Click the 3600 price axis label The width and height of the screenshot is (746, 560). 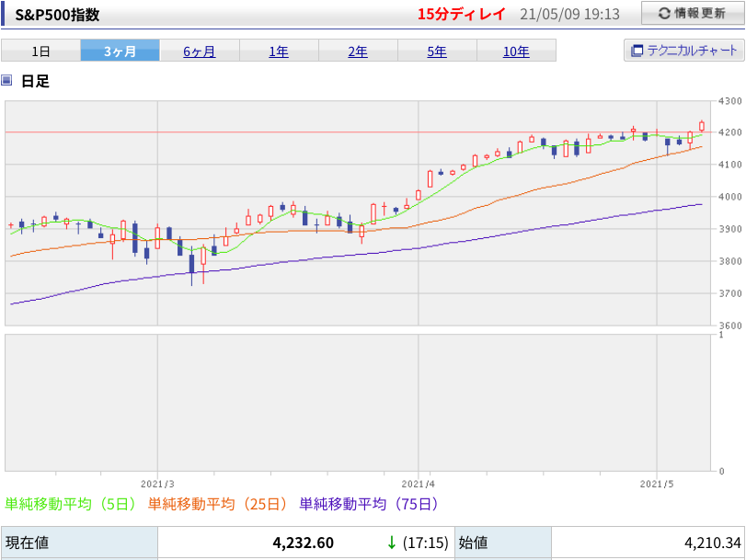(x=730, y=326)
